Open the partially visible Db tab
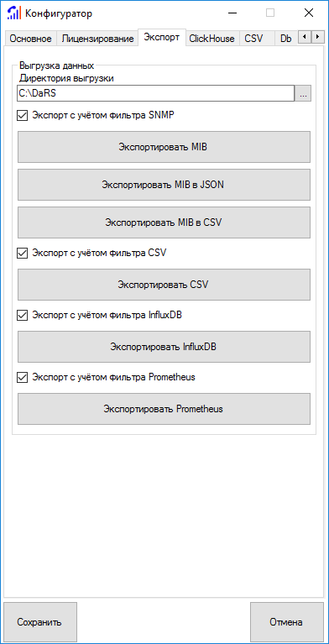This screenshot has height=644, width=329. click(x=286, y=39)
